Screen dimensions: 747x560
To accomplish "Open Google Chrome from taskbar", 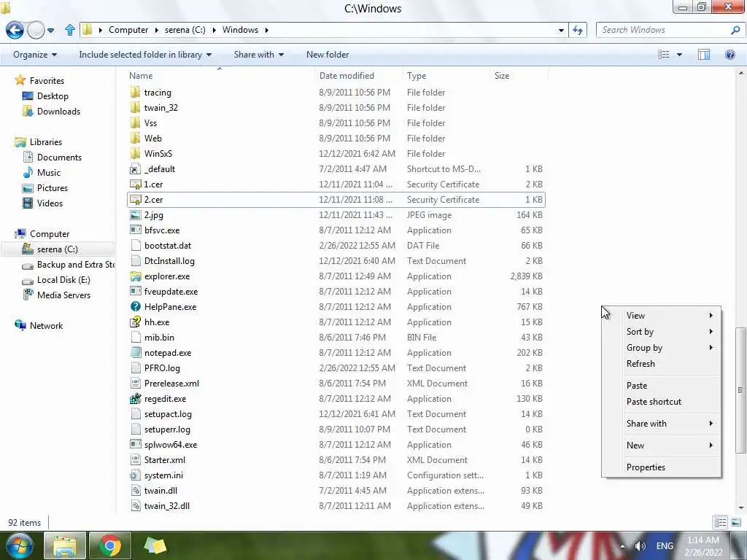I will click(x=109, y=545).
